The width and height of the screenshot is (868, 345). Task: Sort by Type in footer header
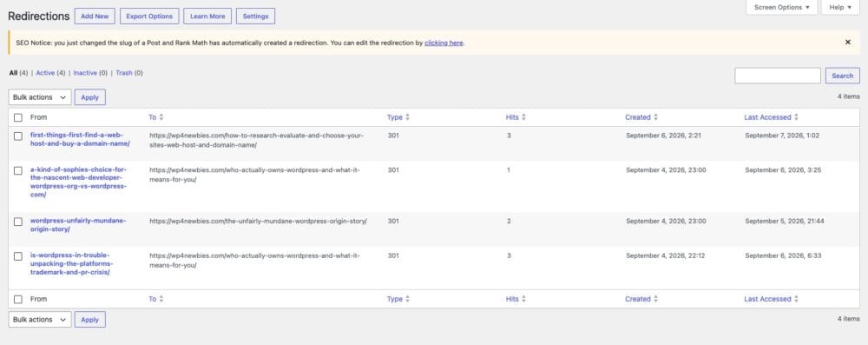(398, 299)
